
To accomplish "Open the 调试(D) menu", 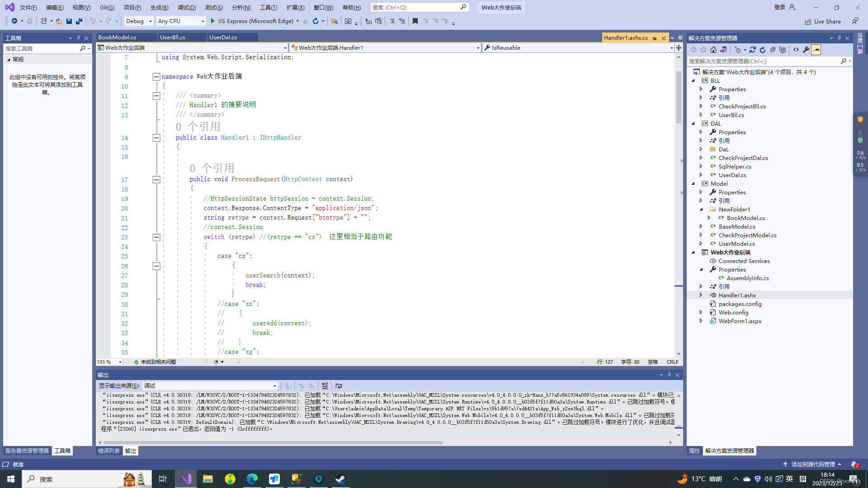I will coord(186,8).
